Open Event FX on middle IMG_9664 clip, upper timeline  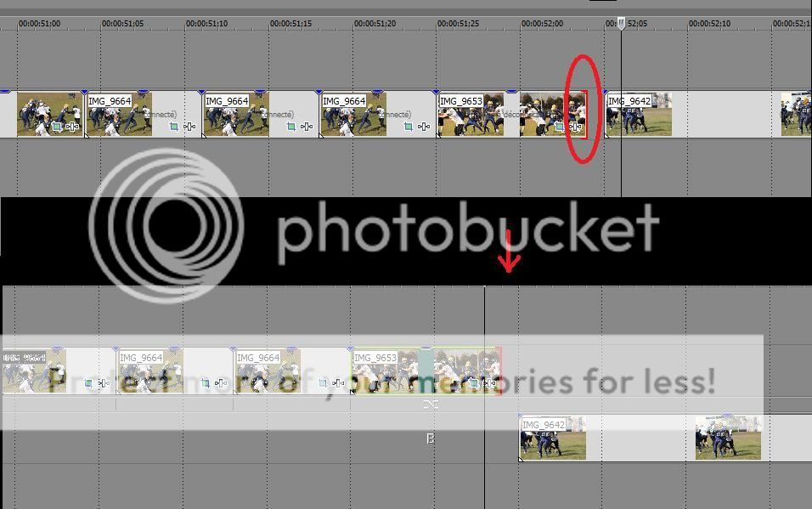tap(307, 127)
